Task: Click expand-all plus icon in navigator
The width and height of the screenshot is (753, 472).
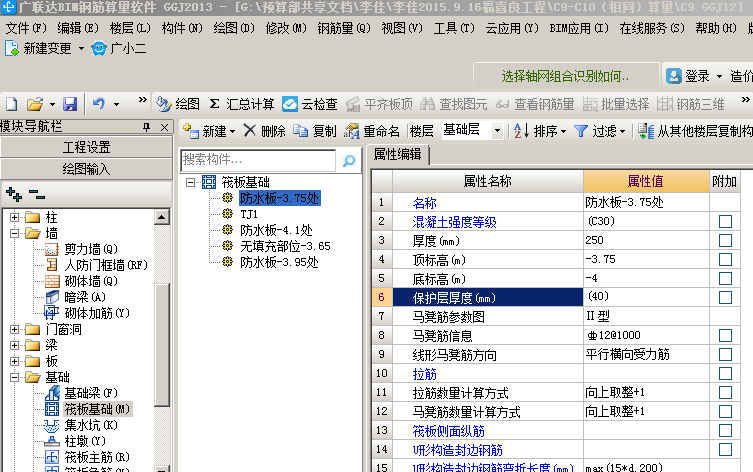Action: pos(14,194)
